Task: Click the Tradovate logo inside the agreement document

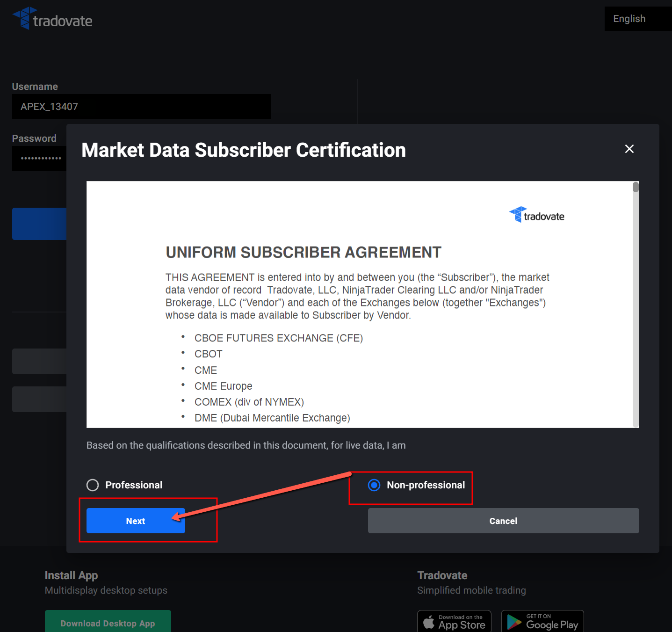Action: 537,215
